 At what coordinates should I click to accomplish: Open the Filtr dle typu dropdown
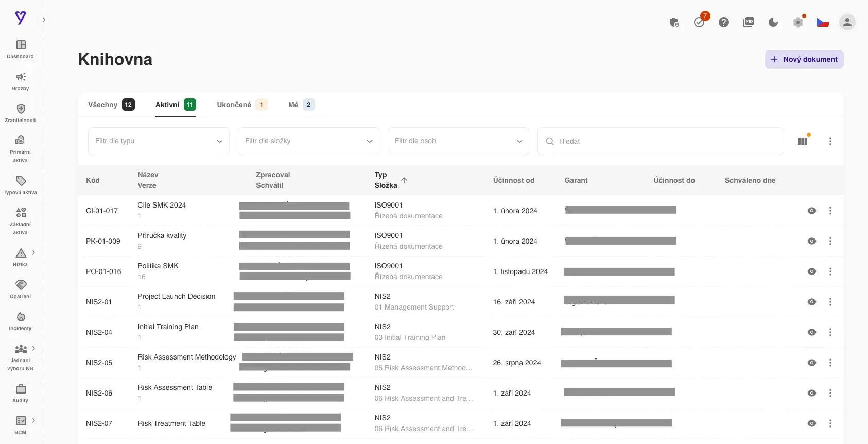click(159, 141)
